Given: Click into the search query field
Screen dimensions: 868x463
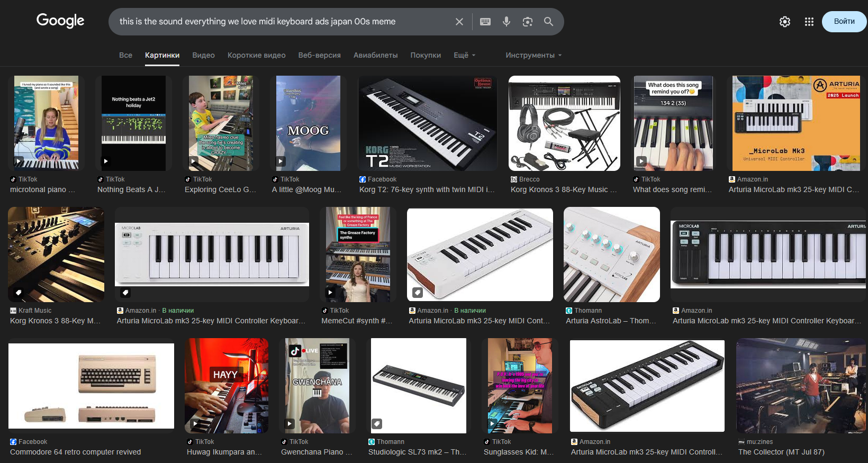Looking at the screenshot, I should pos(281,22).
